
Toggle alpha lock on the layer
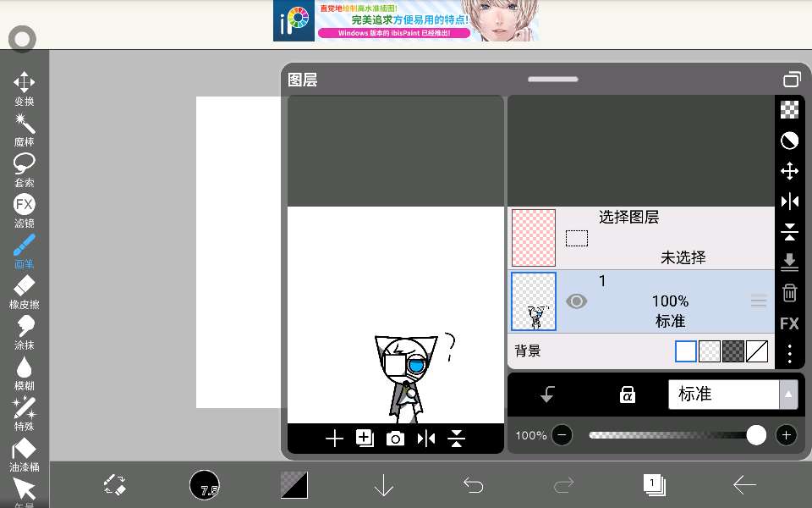(x=627, y=395)
